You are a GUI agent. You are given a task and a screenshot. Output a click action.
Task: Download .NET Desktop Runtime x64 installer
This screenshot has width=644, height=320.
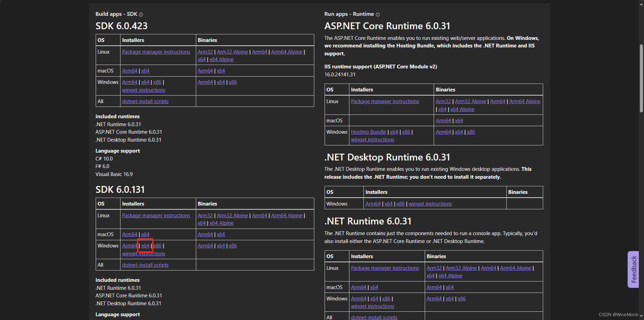coord(389,204)
